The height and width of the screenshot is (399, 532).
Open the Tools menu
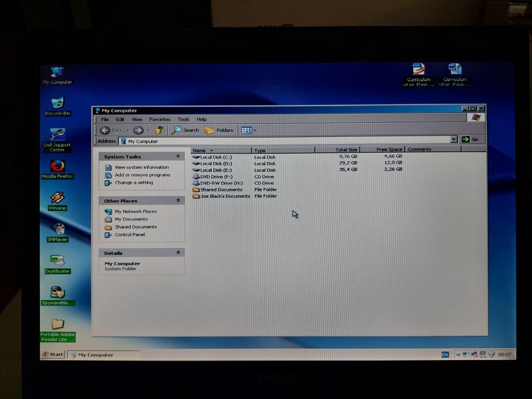point(184,120)
